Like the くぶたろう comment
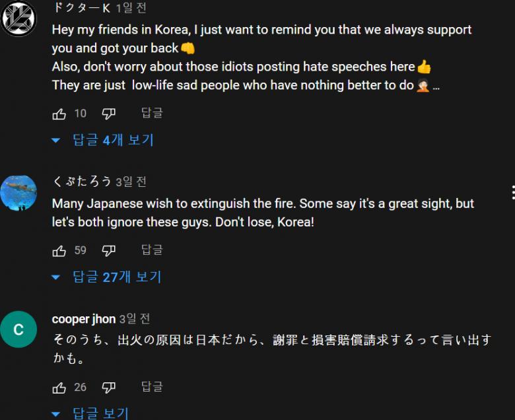 coord(59,250)
